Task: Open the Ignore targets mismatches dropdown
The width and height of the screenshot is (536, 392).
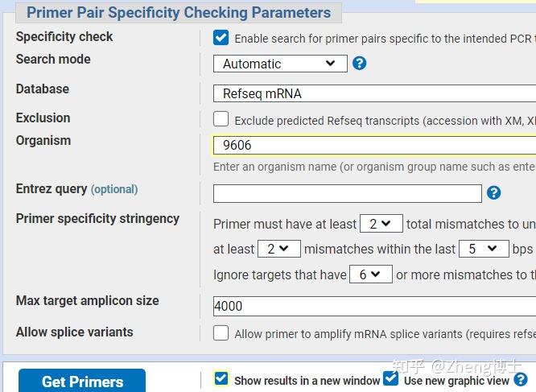Action: [371, 274]
